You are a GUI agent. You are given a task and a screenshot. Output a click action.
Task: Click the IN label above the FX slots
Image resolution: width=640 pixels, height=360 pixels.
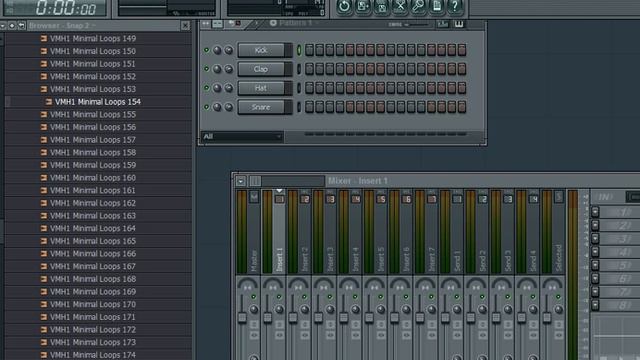coord(605,197)
